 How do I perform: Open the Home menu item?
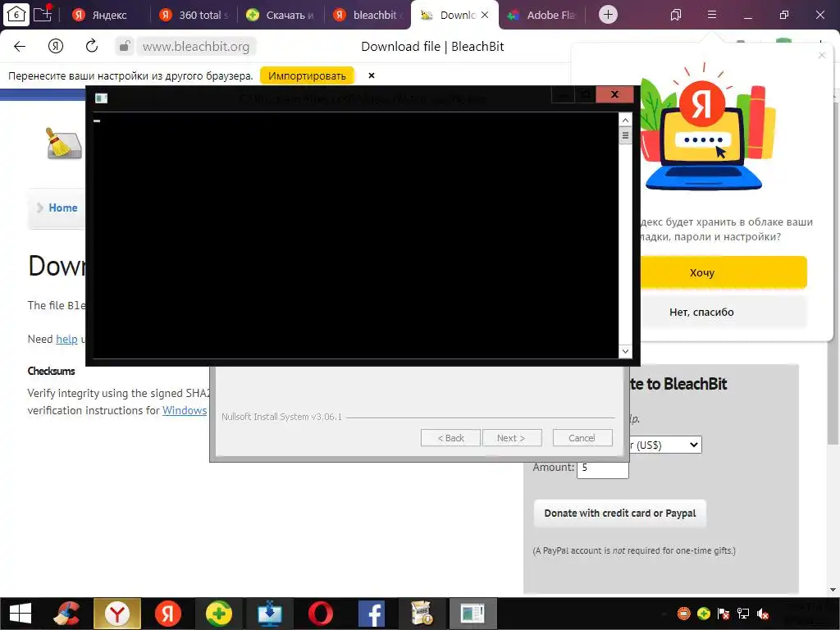(62, 208)
